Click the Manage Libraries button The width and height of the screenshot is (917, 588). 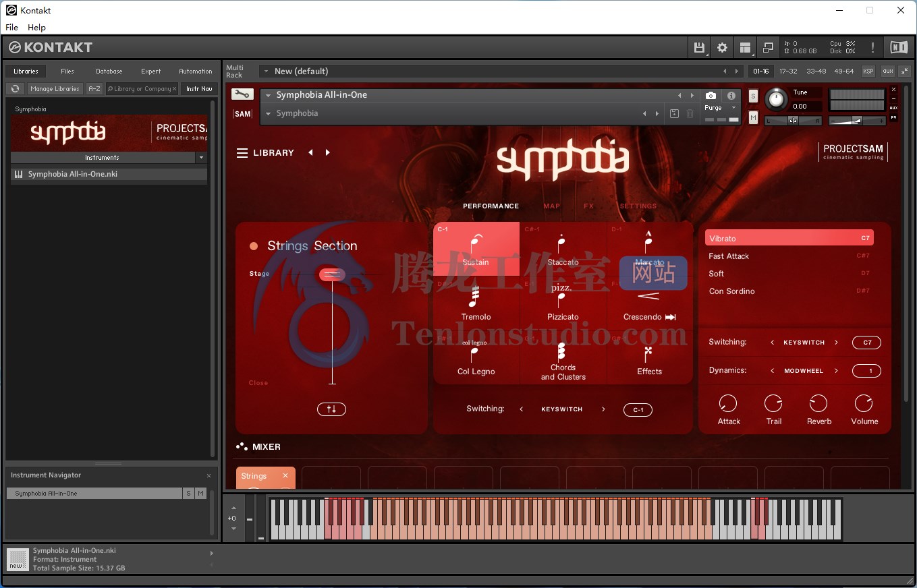[x=55, y=88]
